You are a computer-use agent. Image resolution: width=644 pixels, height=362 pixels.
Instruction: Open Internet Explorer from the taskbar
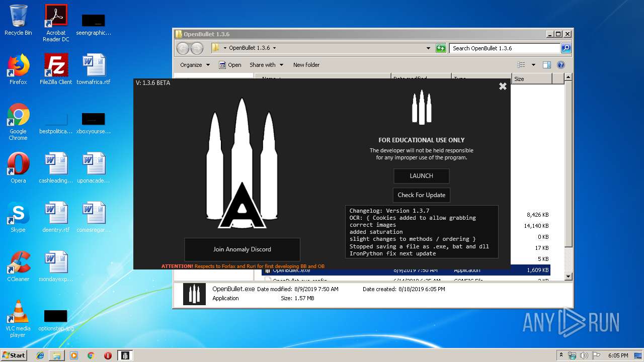(40, 355)
